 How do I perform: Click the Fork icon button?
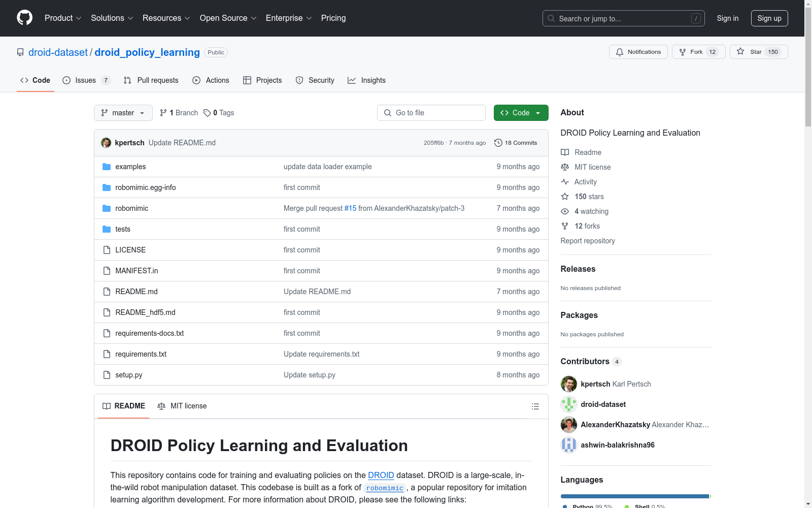tap(683, 52)
